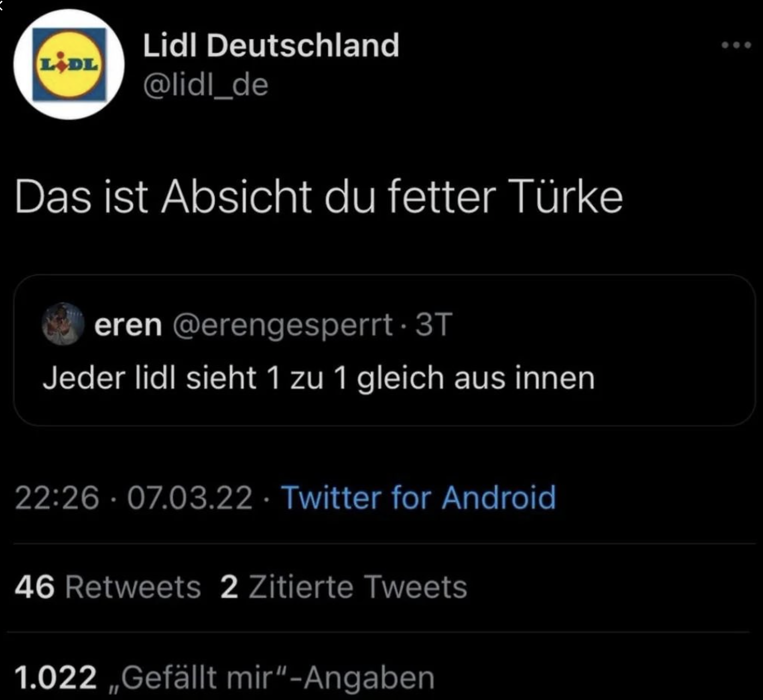
Task: Click the 07.03.22 post date
Action: pyautogui.click(x=190, y=498)
